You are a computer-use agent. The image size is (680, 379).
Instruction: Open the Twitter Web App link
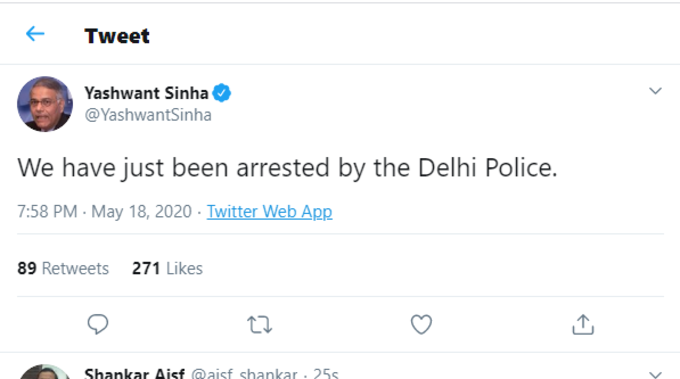269,212
